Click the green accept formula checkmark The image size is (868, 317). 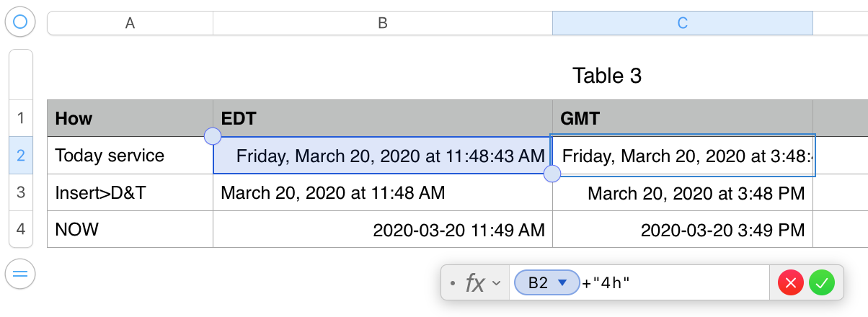point(821,283)
